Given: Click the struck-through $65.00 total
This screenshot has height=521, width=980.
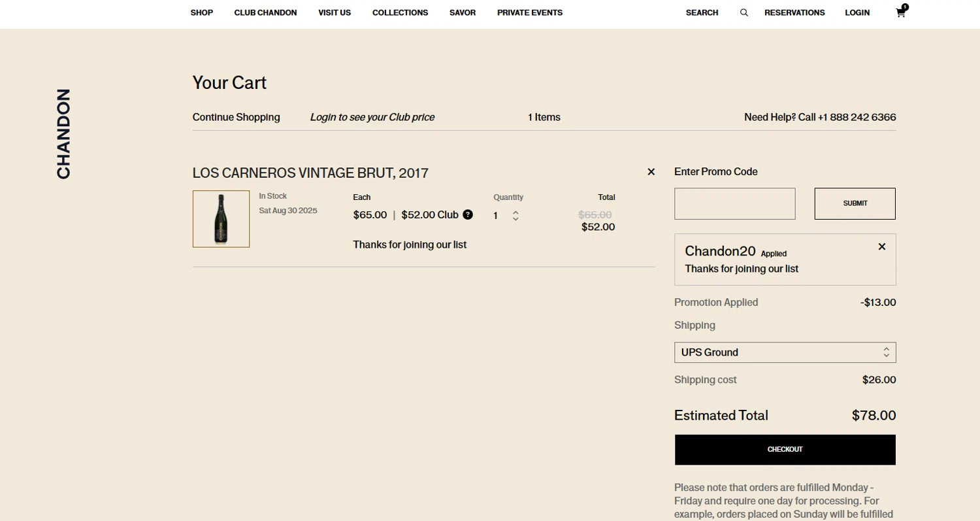Looking at the screenshot, I should click(595, 214).
